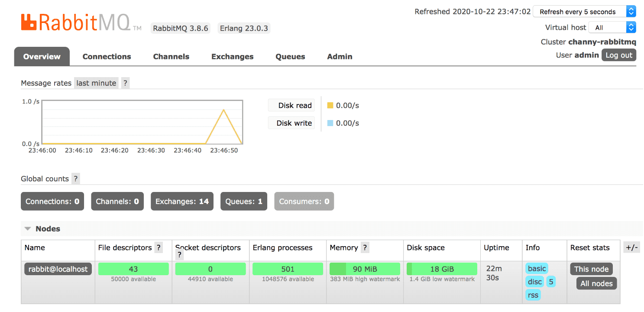Open help for Message rates
Screen dimensions: 644x312
125,83
